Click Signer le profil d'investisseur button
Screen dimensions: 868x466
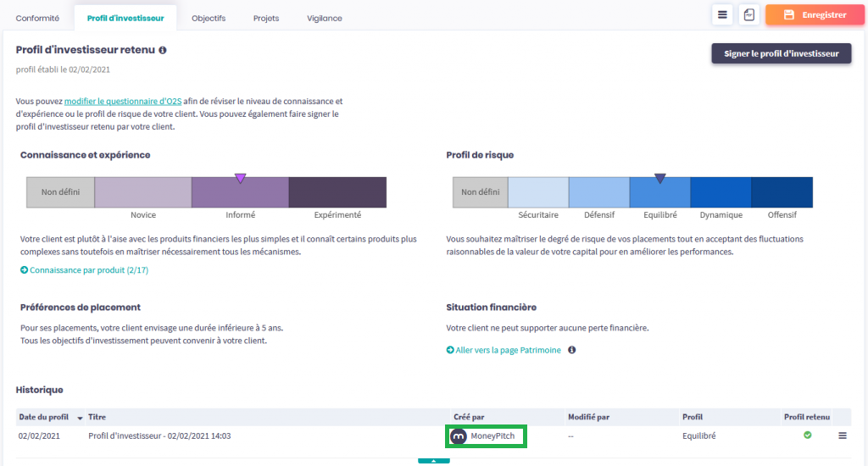click(781, 54)
